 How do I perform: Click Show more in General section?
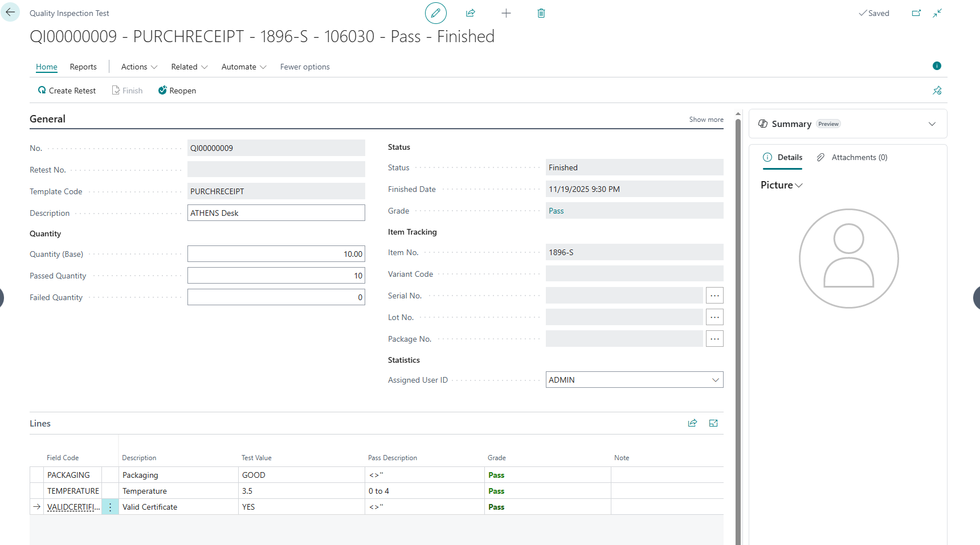pyautogui.click(x=706, y=120)
